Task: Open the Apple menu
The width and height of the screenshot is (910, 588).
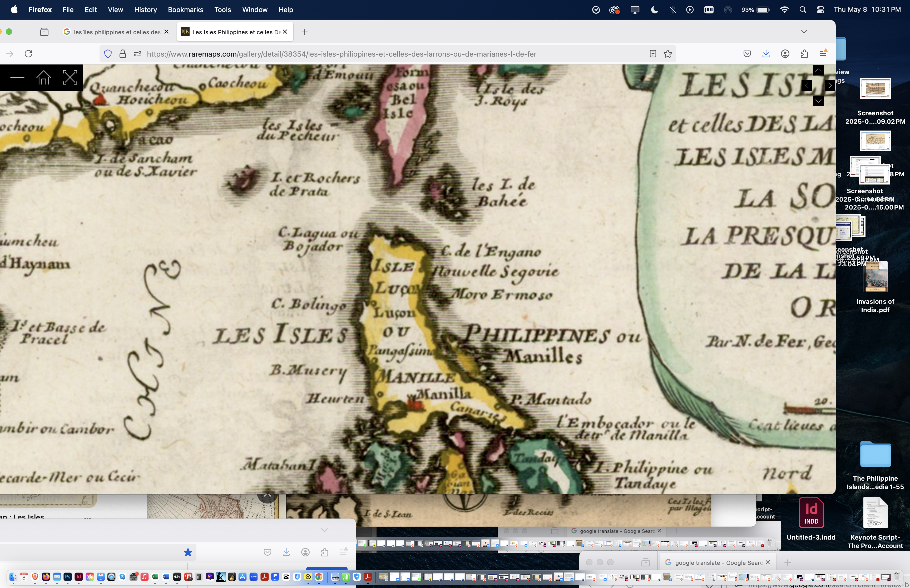Action: (14, 9)
